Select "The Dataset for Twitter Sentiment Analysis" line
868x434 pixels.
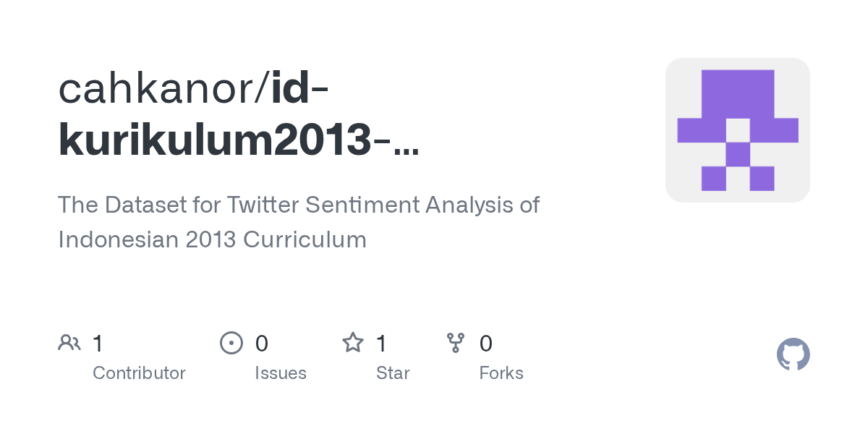[299, 205]
